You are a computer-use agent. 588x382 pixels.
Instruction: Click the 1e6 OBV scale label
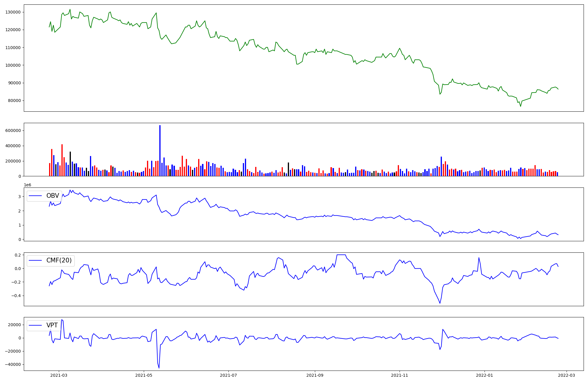(x=28, y=185)
